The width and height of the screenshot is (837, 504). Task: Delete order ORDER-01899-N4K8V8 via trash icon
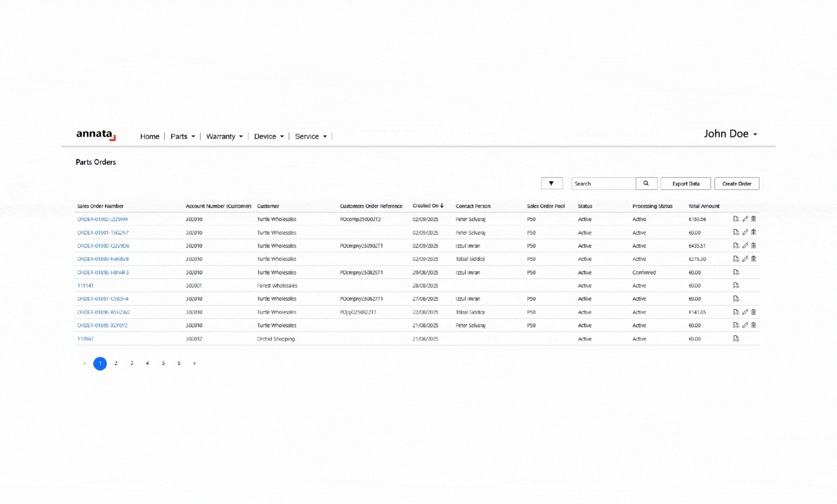(x=753, y=259)
